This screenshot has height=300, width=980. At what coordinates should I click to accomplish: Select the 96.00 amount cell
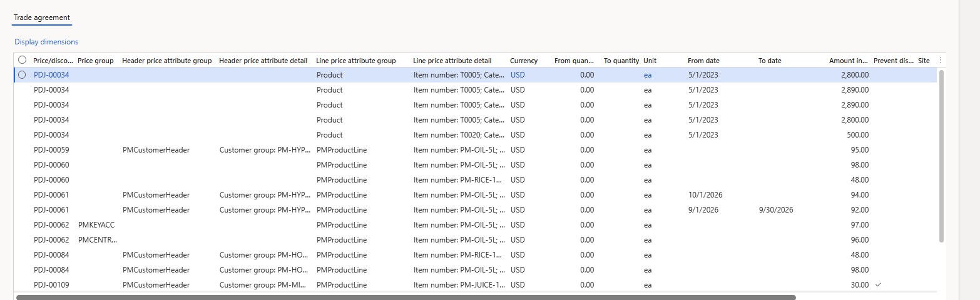point(860,240)
